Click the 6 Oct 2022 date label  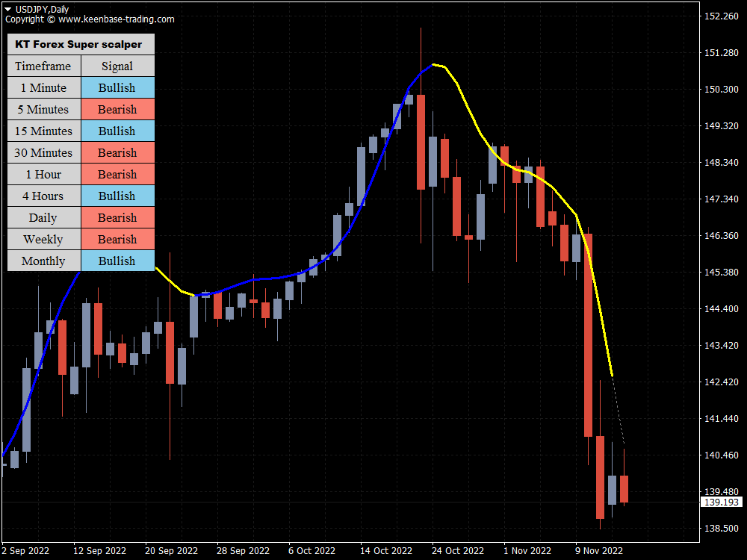312,551
